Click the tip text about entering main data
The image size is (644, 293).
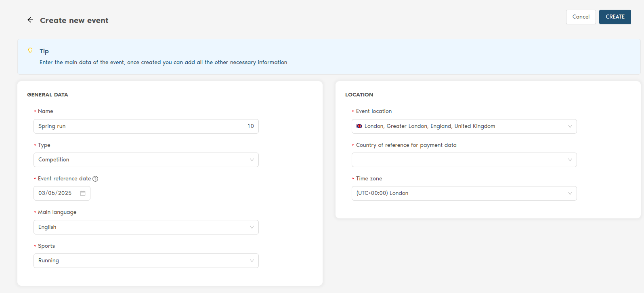pyautogui.click(x=163, y=63)
